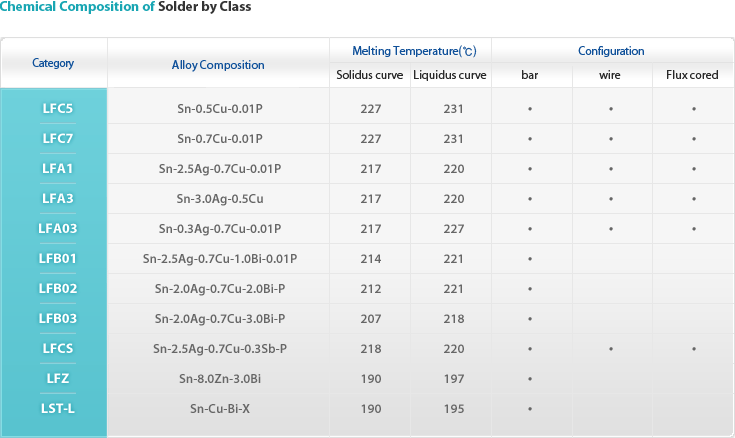The height and width of the screenshot is (438, 735).
Task: Select the Configuration column header
Action: coord(611,51)
